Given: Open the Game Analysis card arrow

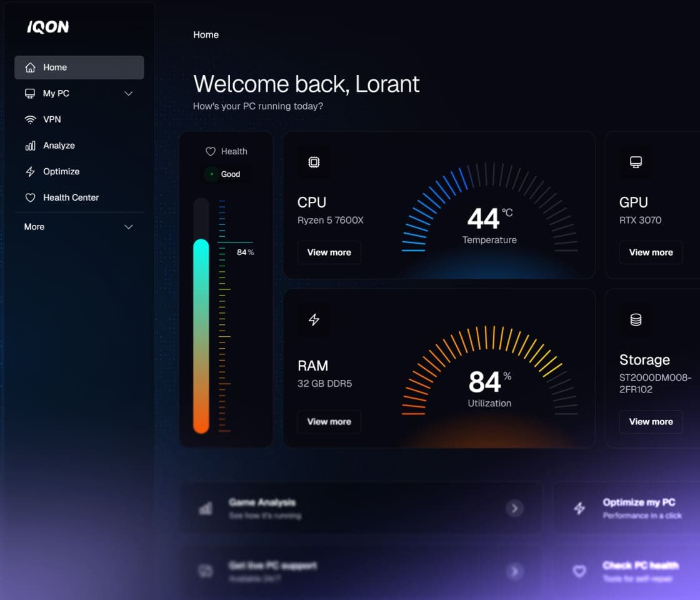Looking at the screenshot, I should pos(515,508).
